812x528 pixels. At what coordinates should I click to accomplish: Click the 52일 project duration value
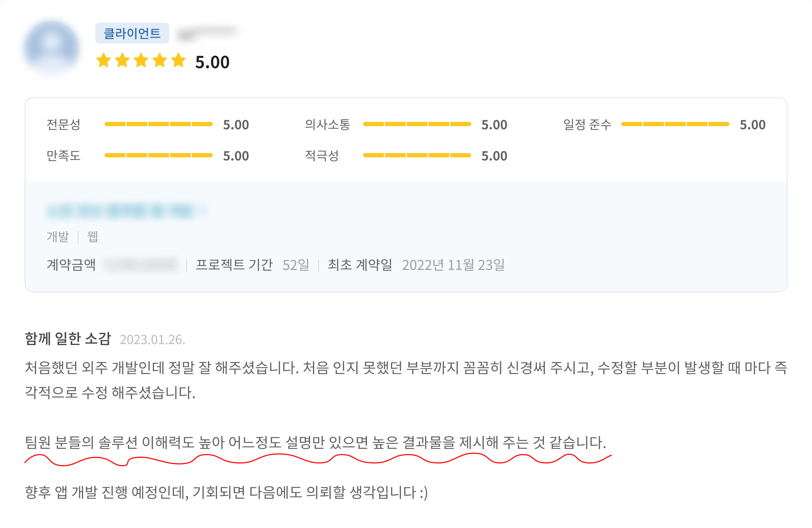(295, 265)
